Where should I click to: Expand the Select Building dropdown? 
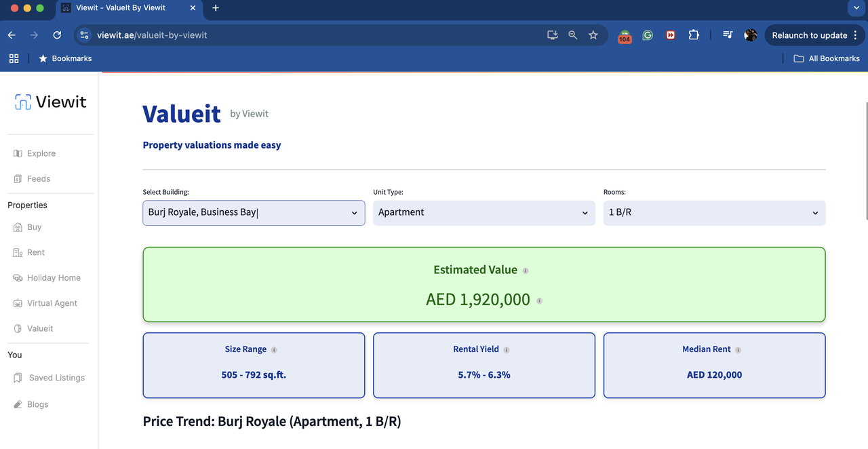[x=254, y=213]
